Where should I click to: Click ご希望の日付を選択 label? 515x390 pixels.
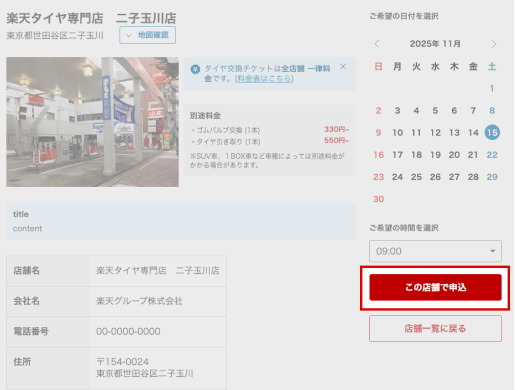[404, 16]
